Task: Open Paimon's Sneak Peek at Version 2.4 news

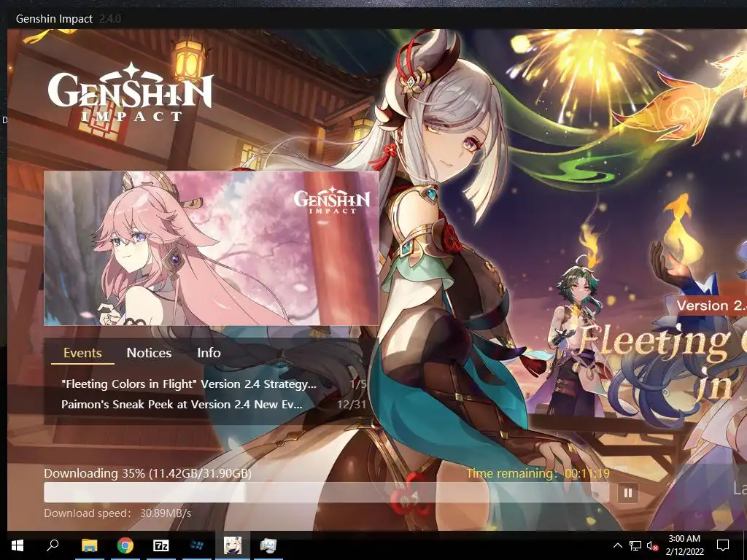Action: tap(182, 404)
